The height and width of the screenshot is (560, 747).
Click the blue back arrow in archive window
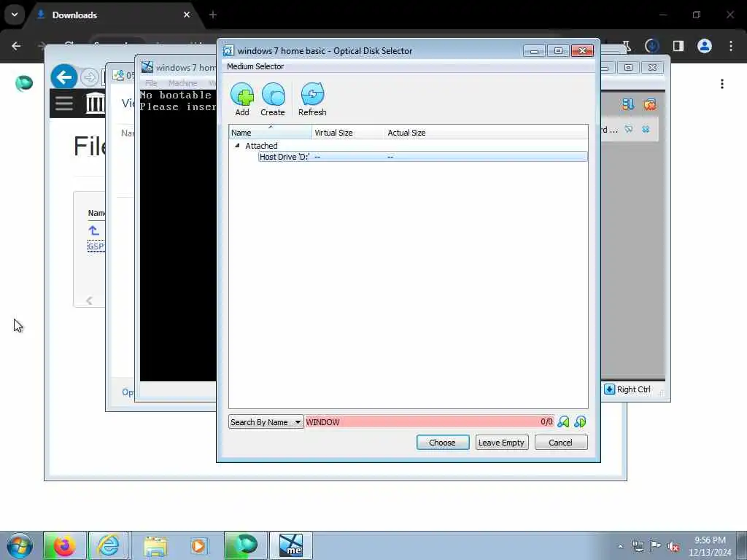tap(64, 77)
